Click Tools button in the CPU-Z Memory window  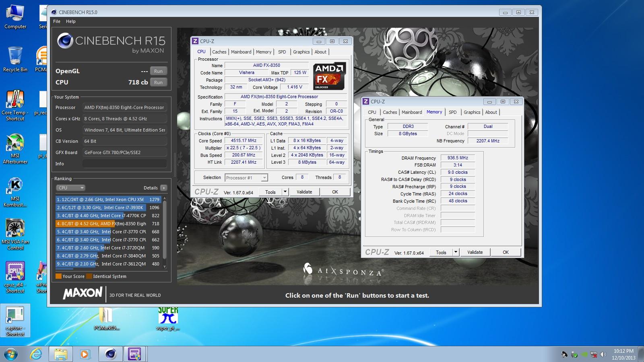pos(441,252)
